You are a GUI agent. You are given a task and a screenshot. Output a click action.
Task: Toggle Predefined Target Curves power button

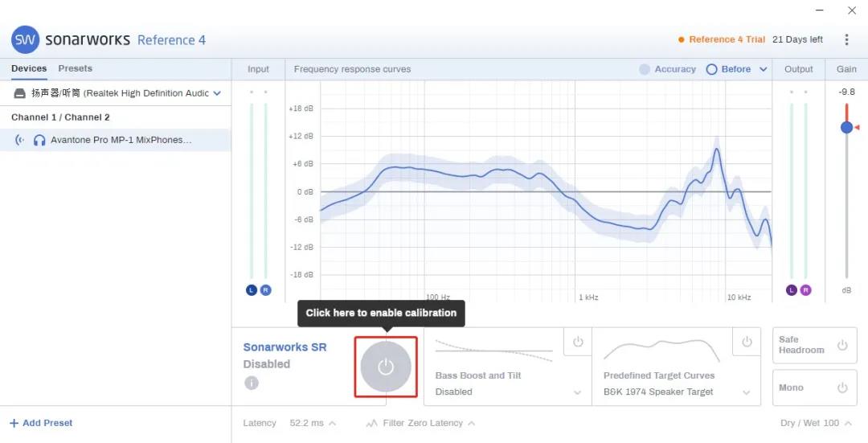(x=747, y=342)
